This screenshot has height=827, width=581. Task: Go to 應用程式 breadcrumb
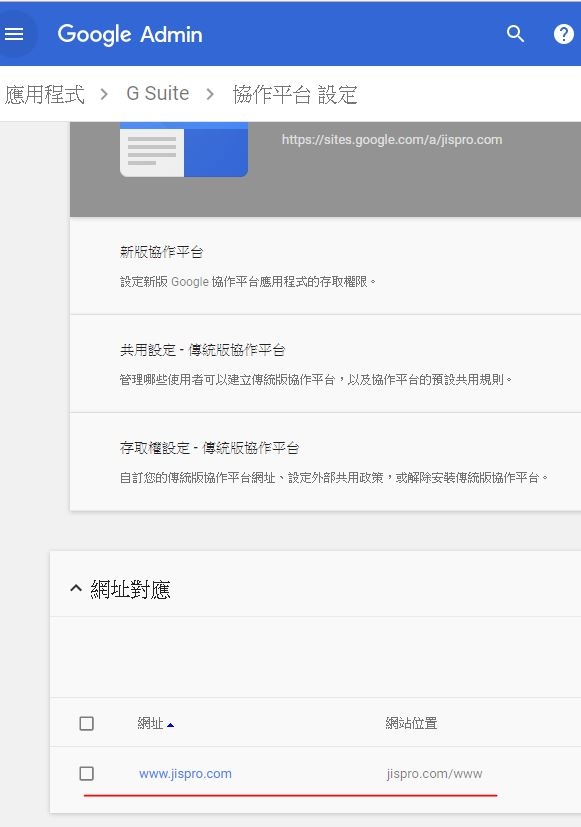click(44, 94)
